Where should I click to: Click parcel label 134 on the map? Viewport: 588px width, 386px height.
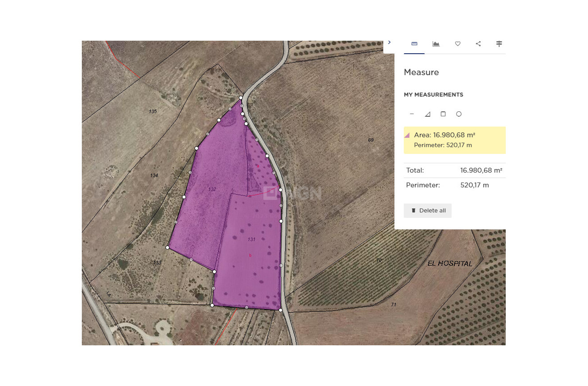click(154, 175)
